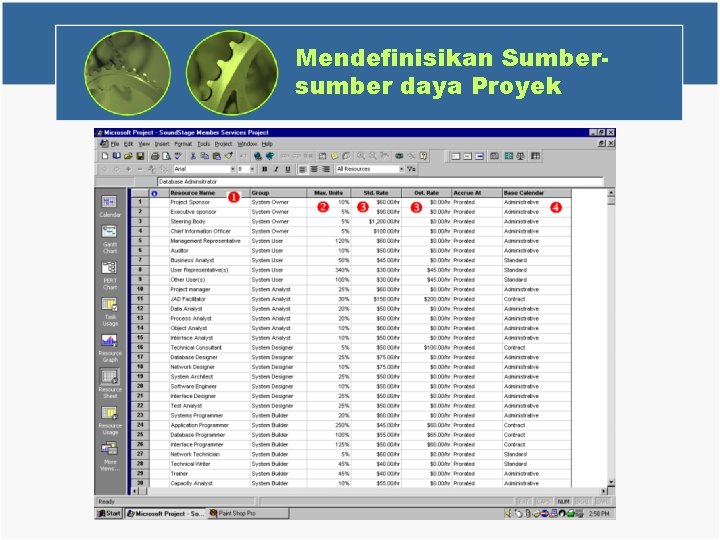Click the Zoom In magnifier icon

pyautogui.click(x=361, y=157)
